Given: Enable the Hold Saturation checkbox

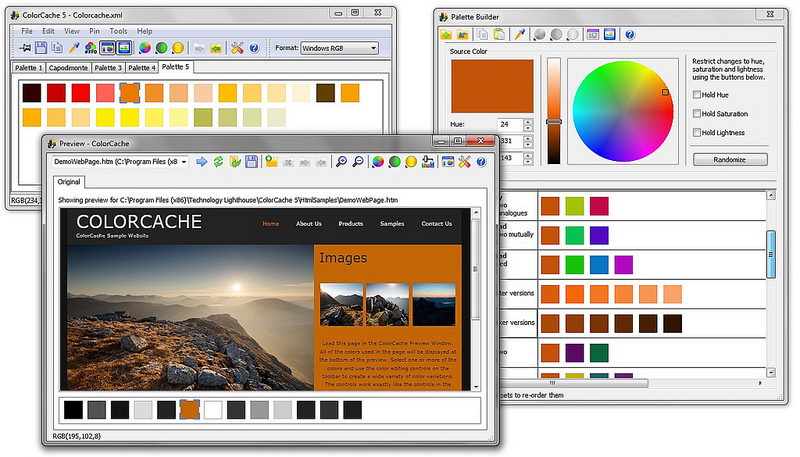Looking at the screenshot, I should (697, 113).
